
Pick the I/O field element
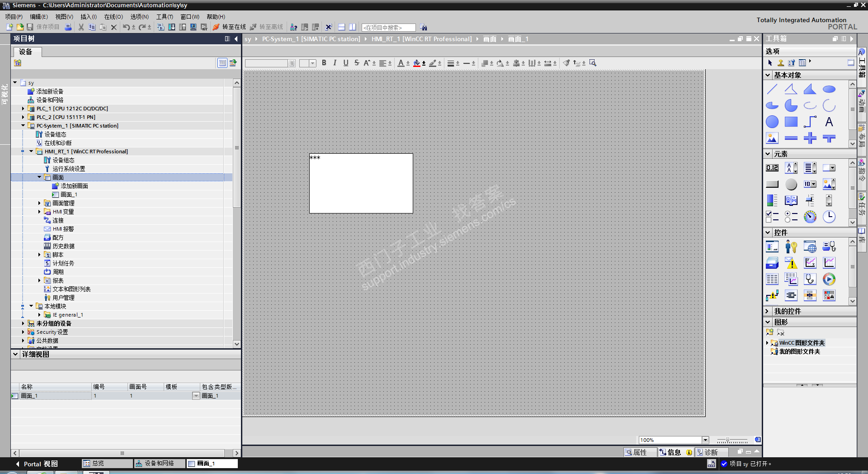click(x=772, y=168)
